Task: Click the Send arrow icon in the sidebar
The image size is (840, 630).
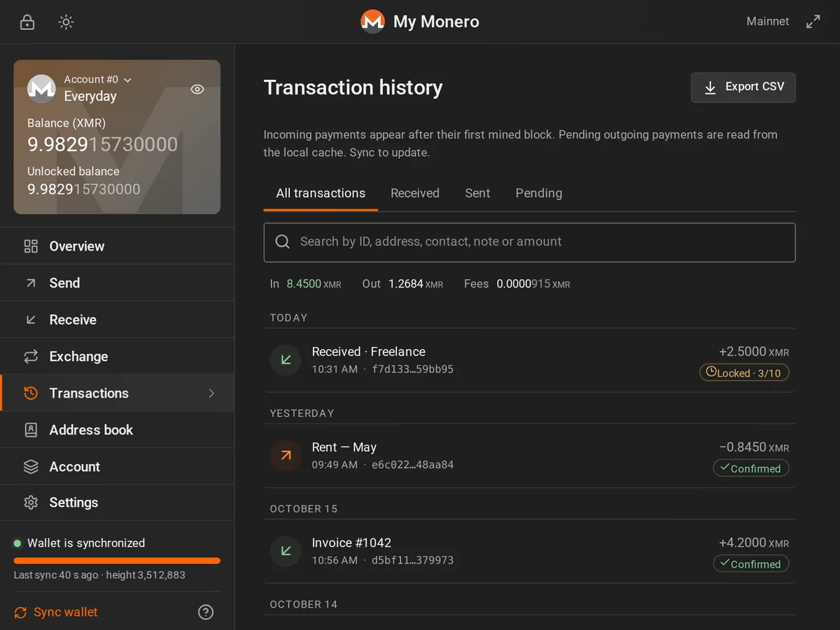Action: (x=31, y=283)
